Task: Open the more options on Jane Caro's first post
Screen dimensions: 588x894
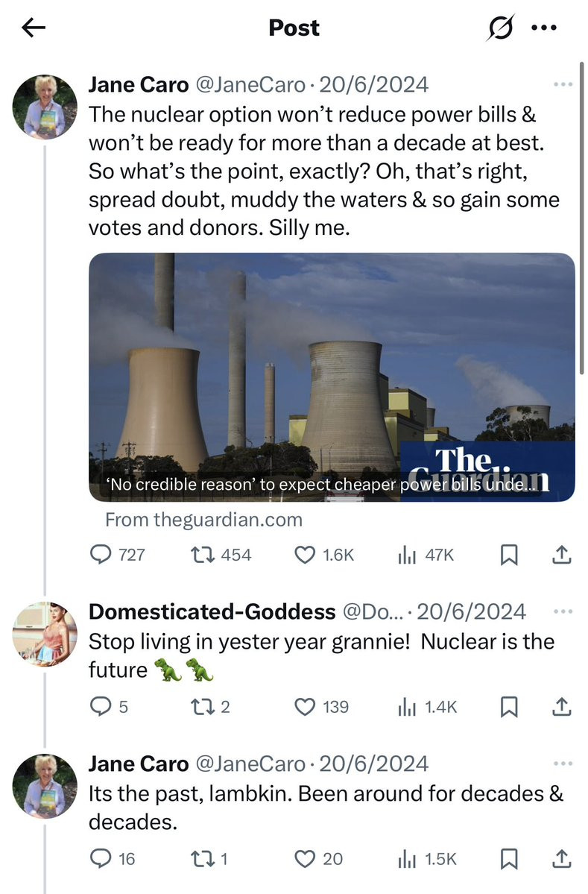Action: coord(563,85)
